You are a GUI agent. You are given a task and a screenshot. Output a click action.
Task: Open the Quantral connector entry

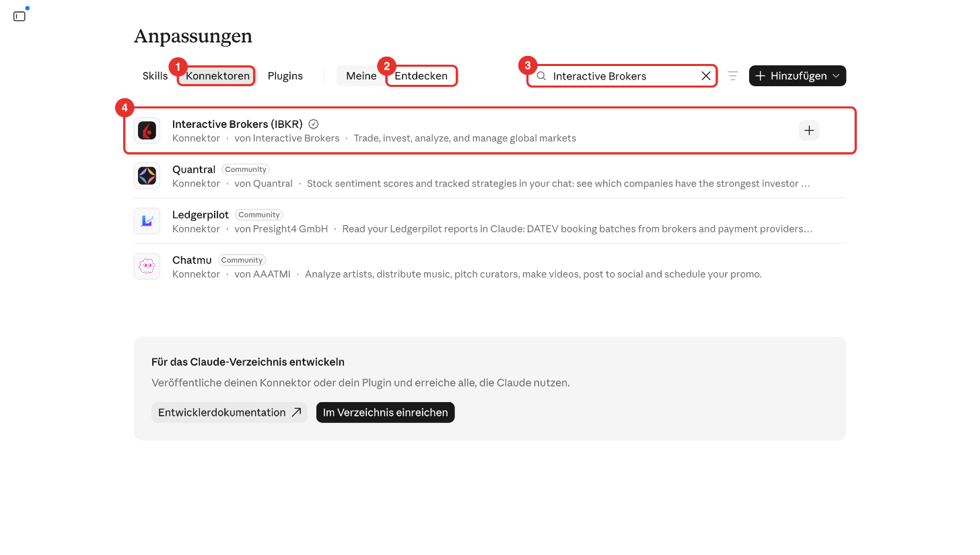[x=490, y=176]
